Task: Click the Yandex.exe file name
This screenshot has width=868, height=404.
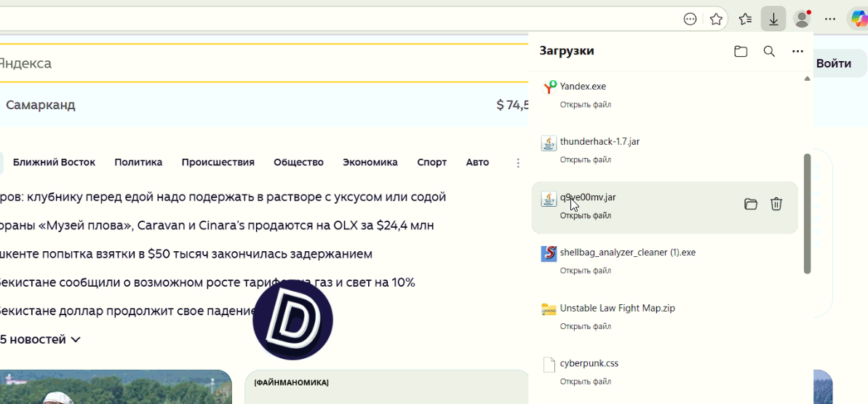Action: [583, 87]
